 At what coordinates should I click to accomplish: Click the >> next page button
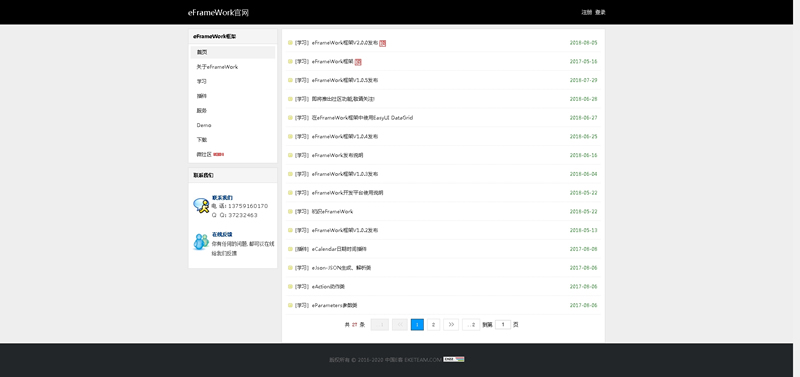coord(451,324)
